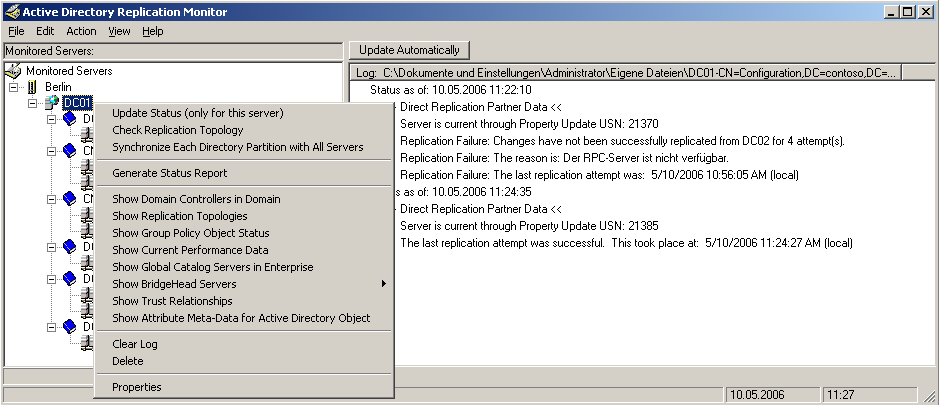This screenshot has width=939, height=405.
Task: Click the Monitored Servers root icon
Action: (x=14, y=71)
